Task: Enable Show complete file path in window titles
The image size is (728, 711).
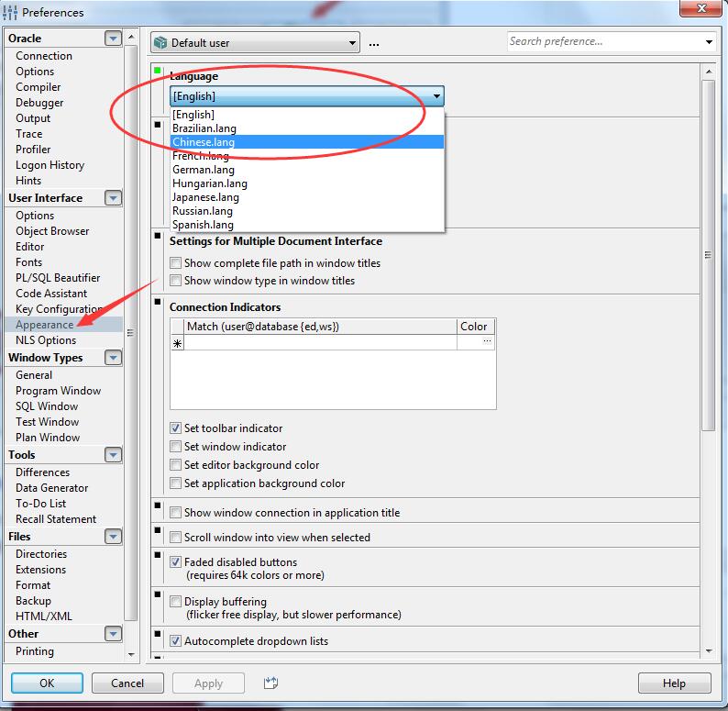Action: click(176, 263)
